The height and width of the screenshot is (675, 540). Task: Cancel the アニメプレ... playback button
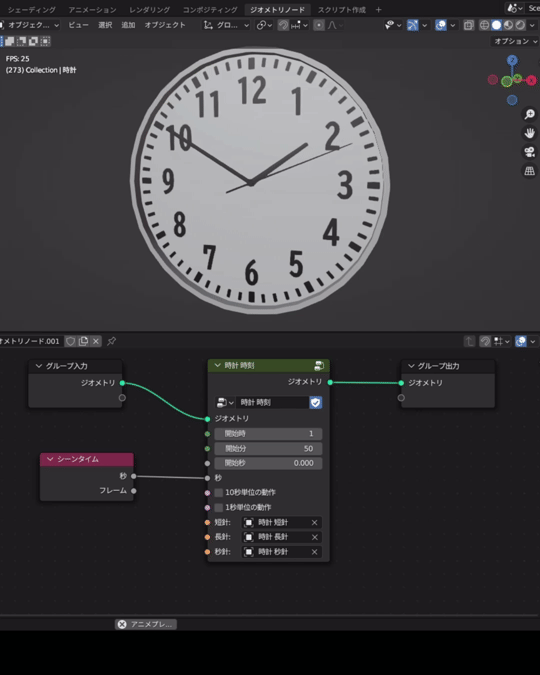[146, 624]
